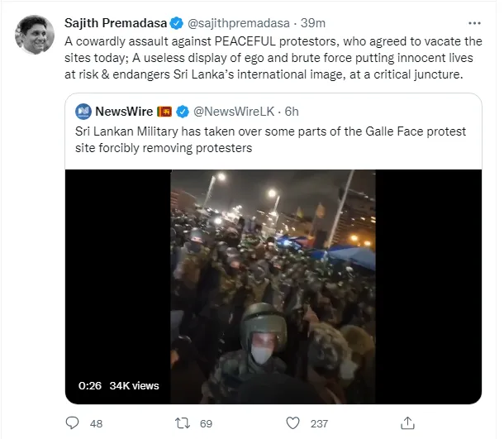Open the @sajithpremadasa handle link
The image size is (504, 439).
(239, 23)
